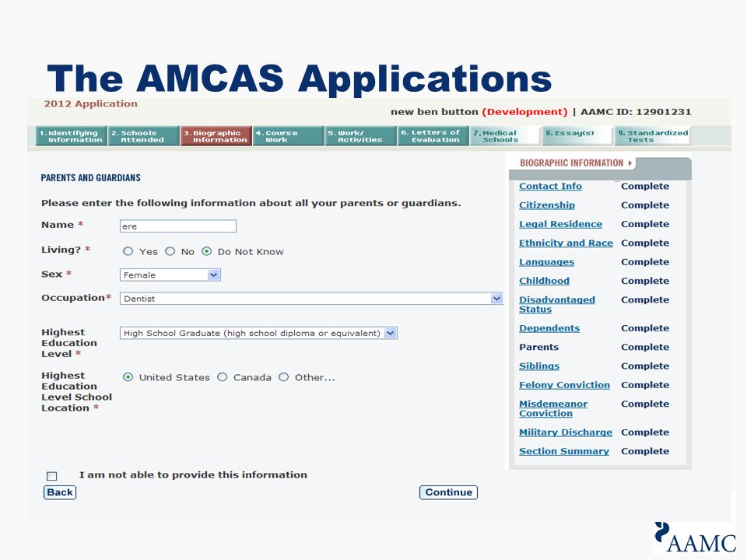This screenshot has height=560, width=747.
Task: Open the Section Summary link
Action: click(x=564, y=451)
